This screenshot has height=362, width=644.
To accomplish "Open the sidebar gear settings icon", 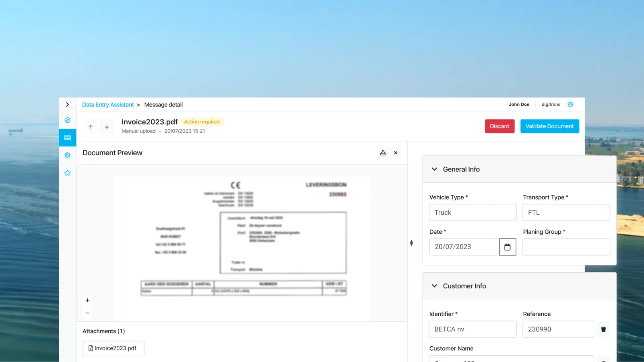I will coord(67,155).
